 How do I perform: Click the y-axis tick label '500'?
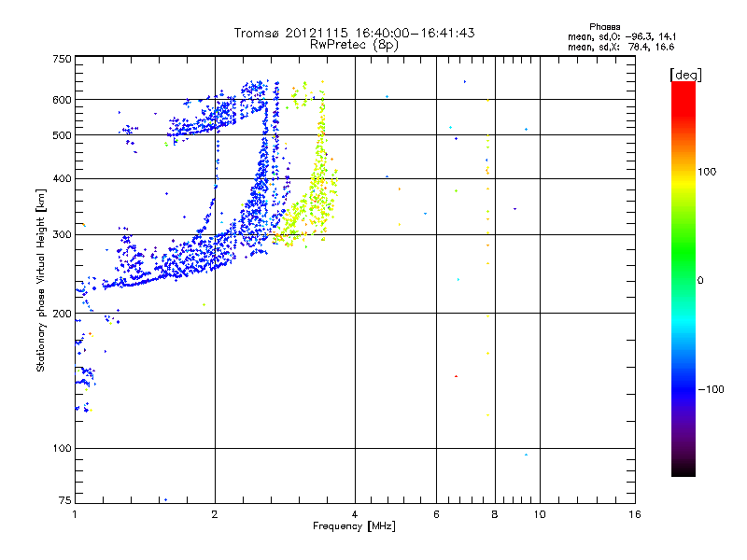[62, 135]
